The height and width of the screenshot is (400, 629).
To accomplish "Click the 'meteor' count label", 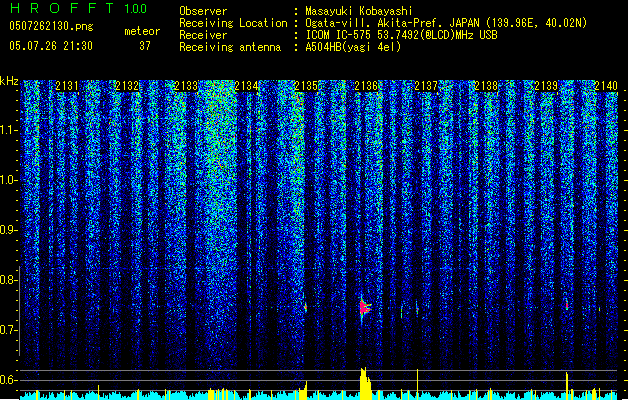I will pyautogui.click(x=142, y=31).
